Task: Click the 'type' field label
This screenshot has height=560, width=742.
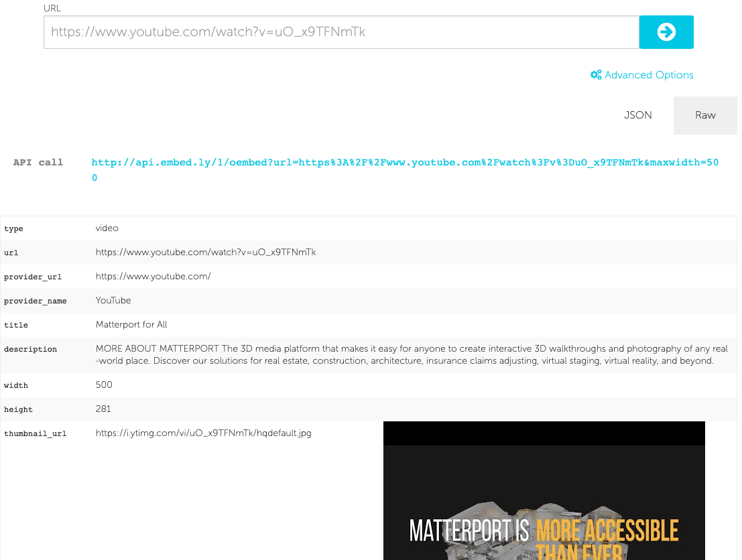Action: point(13,228)
